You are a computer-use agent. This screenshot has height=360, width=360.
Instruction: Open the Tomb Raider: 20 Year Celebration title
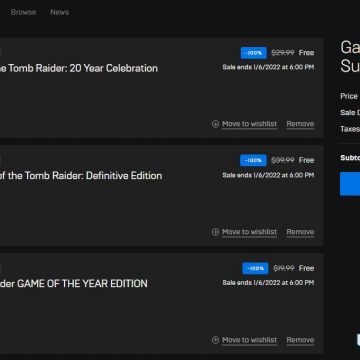click(79, 68)
